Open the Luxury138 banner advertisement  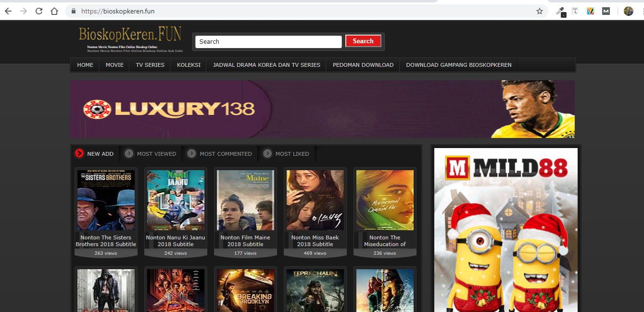322,109
